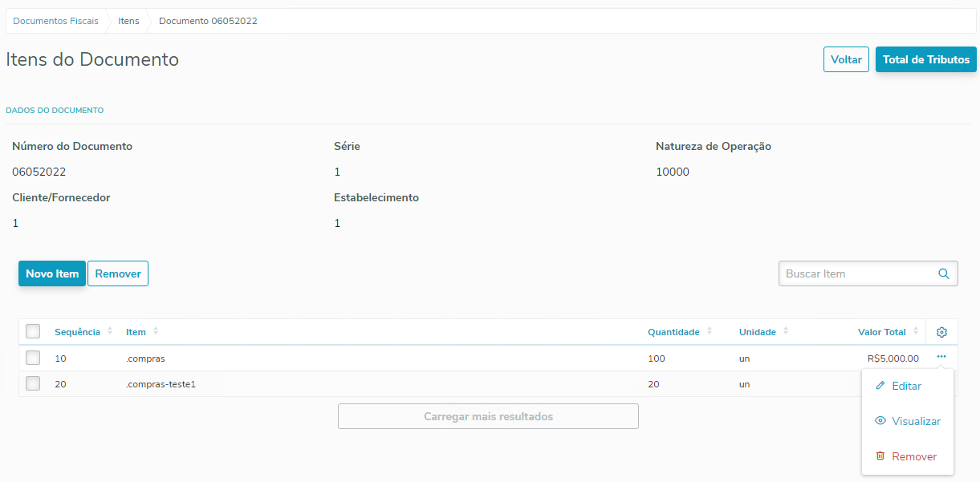Open table column settings gear
980x482 pixels.
942,332
